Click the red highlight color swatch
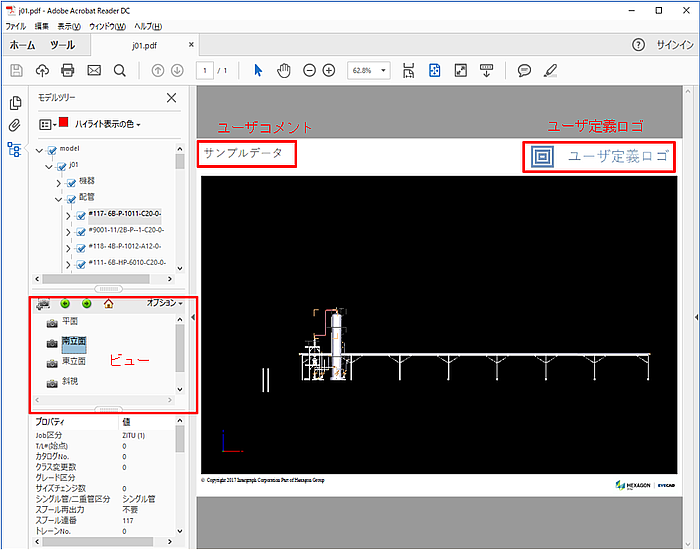 (x=63, y=122)
